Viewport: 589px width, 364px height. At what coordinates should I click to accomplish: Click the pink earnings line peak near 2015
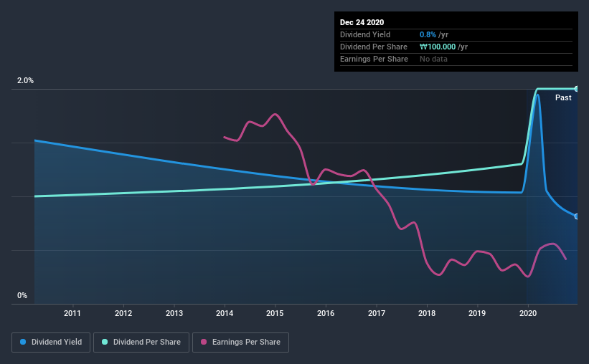point(275,114)
